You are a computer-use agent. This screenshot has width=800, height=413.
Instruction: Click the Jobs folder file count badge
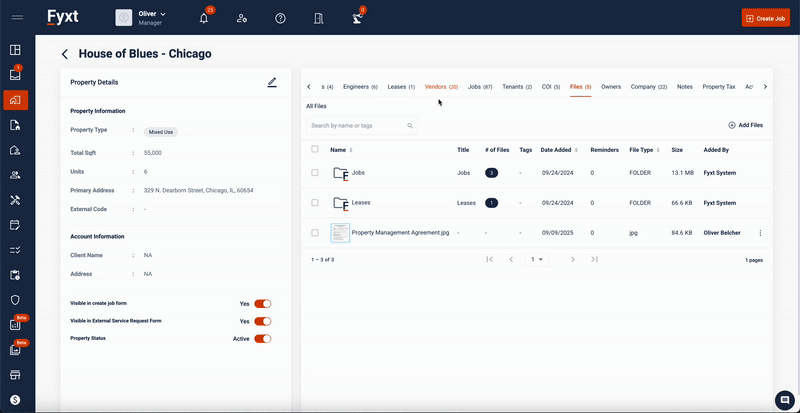pyautogui.click(x=491, y=173)
